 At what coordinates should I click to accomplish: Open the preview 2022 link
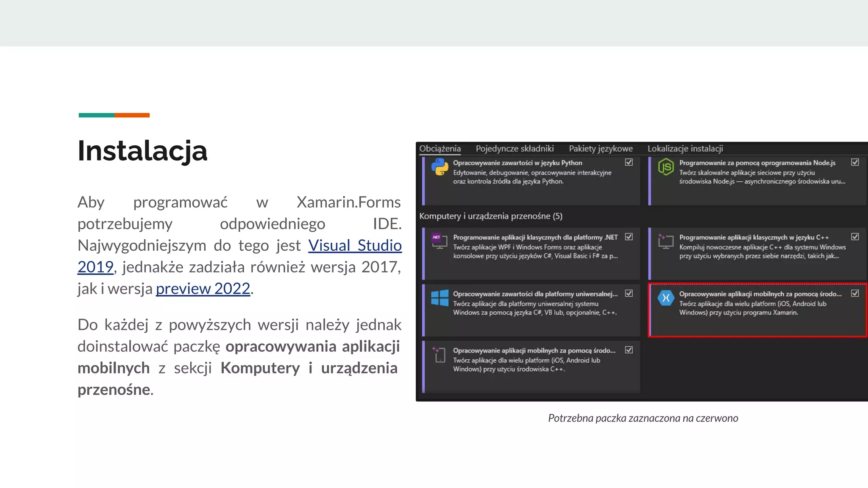tap(203, 288)
